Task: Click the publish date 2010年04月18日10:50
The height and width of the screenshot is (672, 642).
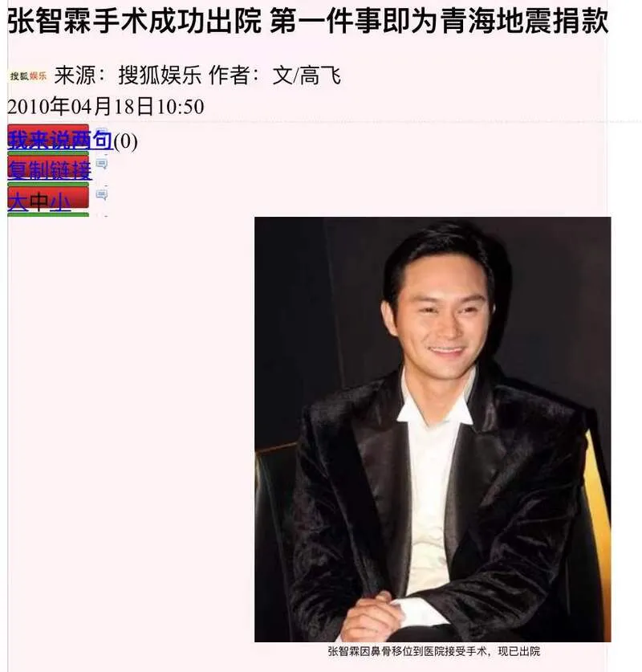Action: click(106, 106)
